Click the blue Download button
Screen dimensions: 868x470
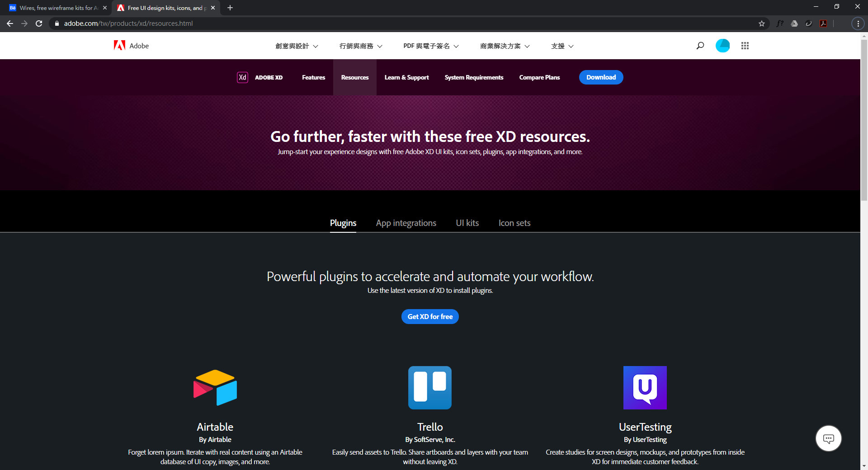point(601,77)
